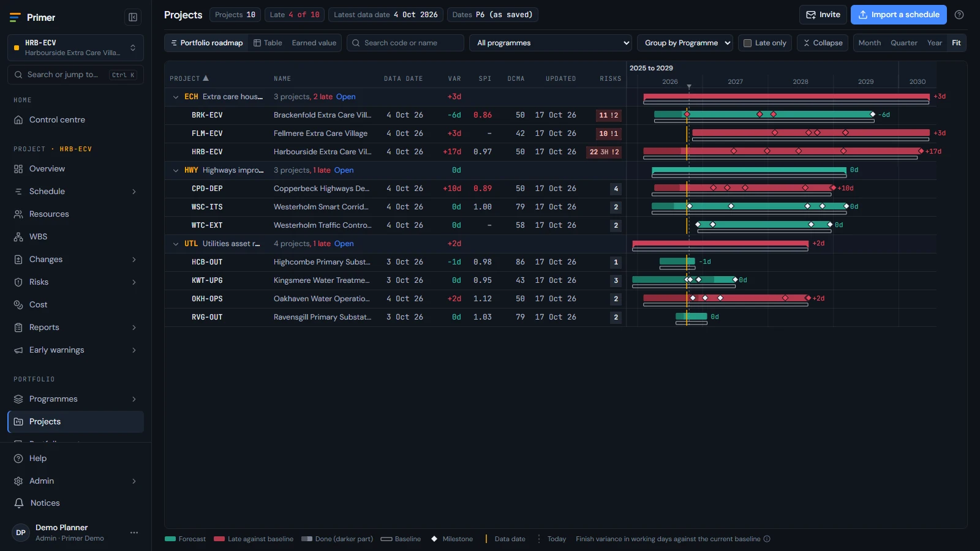980x551 pixels.
Task: Sort by the PROJECT column header
Action: (x=189, y=78)
